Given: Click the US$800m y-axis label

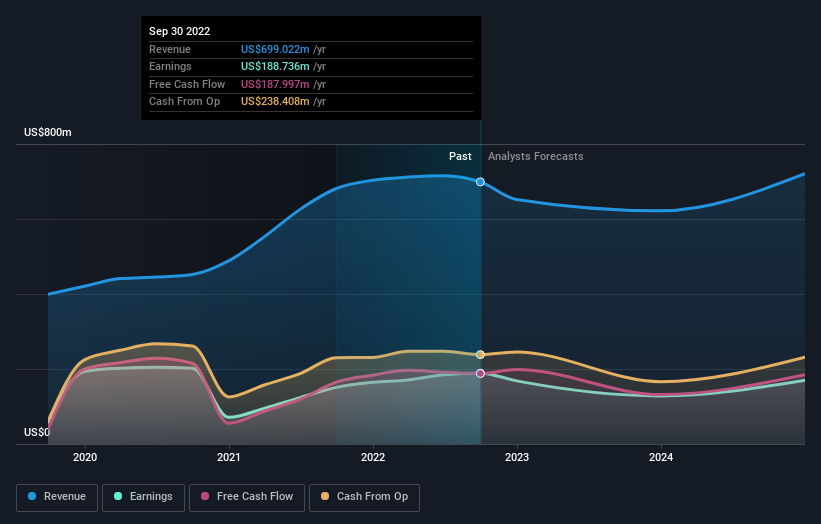Looking at the screenshot, I should click(48, 132).
